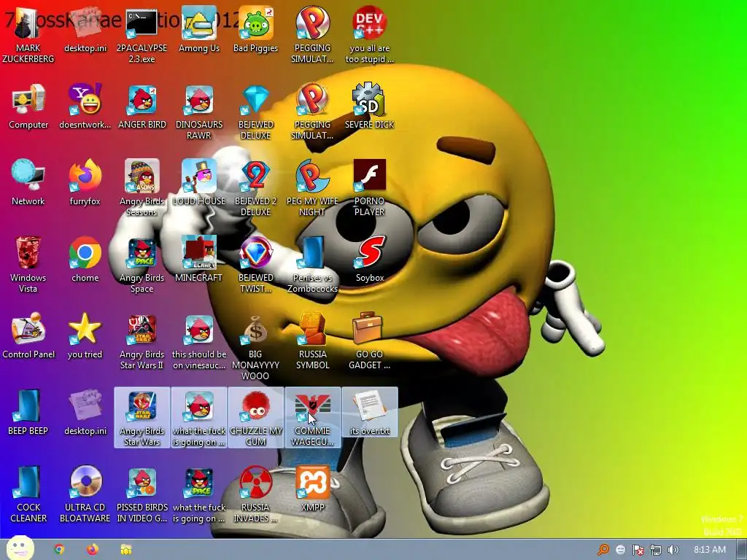Open the Control Panel desktop icon
Viewport: 747px width, 560px height.
tap(28, 336)
